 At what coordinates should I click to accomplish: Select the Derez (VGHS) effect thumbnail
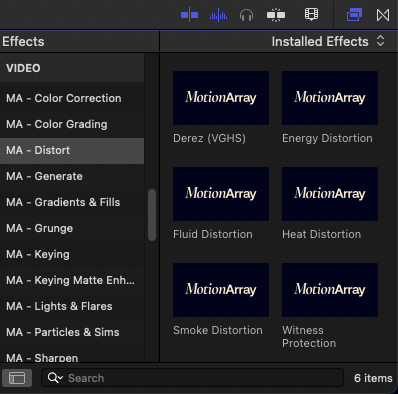coord(221,98)
